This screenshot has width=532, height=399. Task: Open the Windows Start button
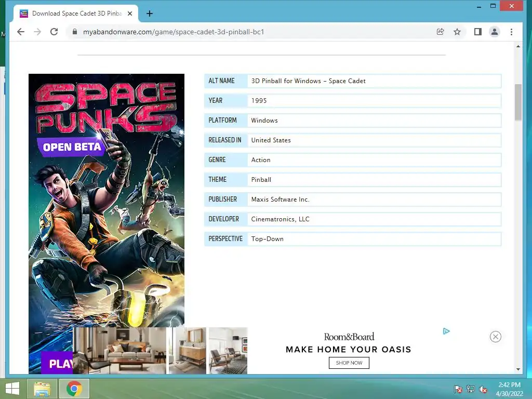coord(12,389)
